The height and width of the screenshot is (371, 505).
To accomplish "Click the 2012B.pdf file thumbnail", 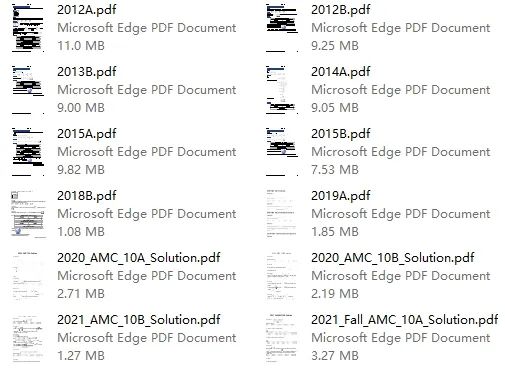I will click(x=282, y=28).
